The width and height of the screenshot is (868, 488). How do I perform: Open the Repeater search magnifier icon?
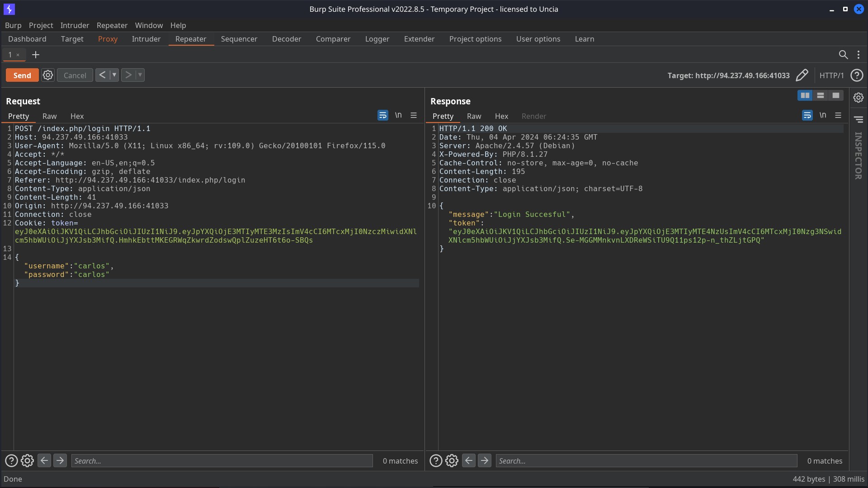[x=843, y=55]
